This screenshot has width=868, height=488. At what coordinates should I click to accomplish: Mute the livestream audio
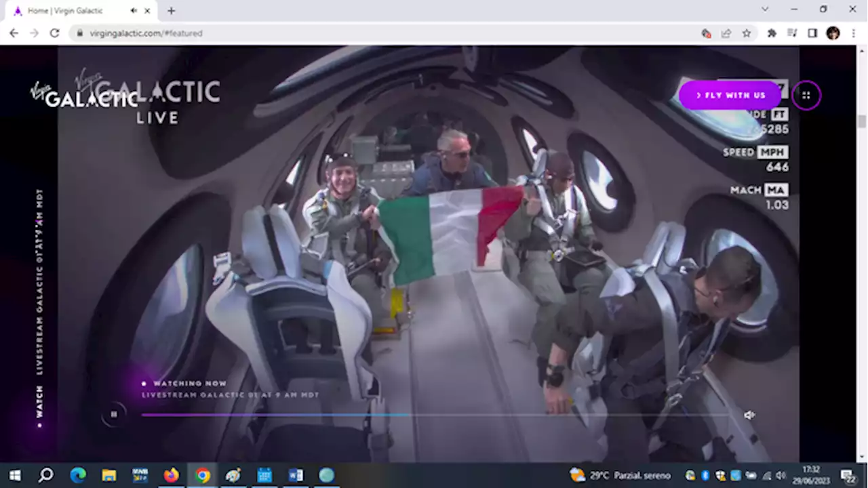[x=749, y=415]
